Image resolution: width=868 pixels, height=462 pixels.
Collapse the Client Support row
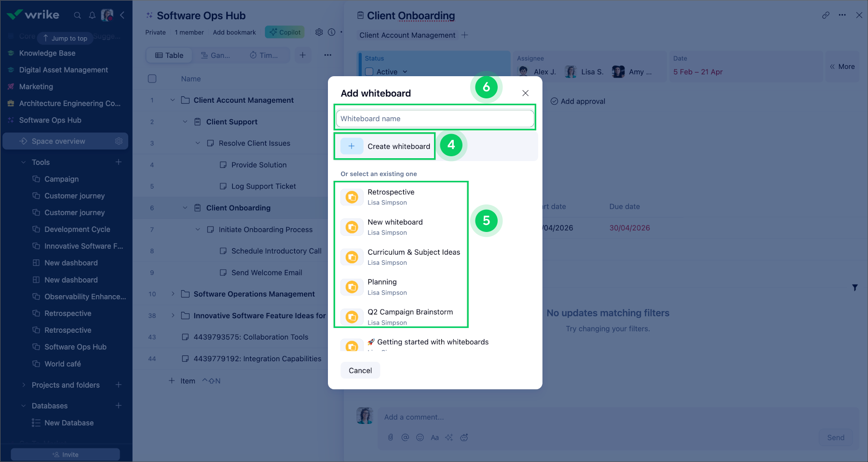(185, 122)
